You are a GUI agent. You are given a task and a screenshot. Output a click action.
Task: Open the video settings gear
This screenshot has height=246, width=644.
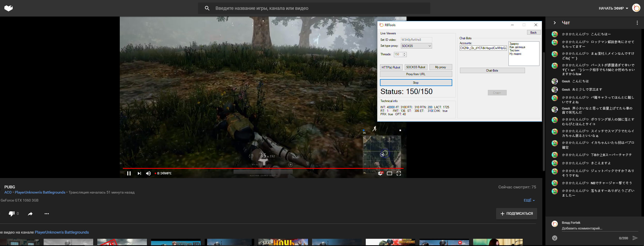(x=380, y=173)
